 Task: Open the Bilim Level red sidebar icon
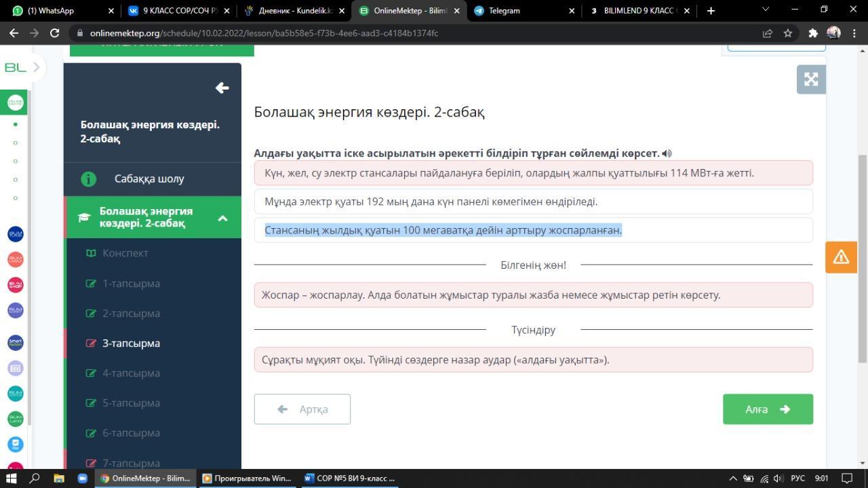pos(15,259)
